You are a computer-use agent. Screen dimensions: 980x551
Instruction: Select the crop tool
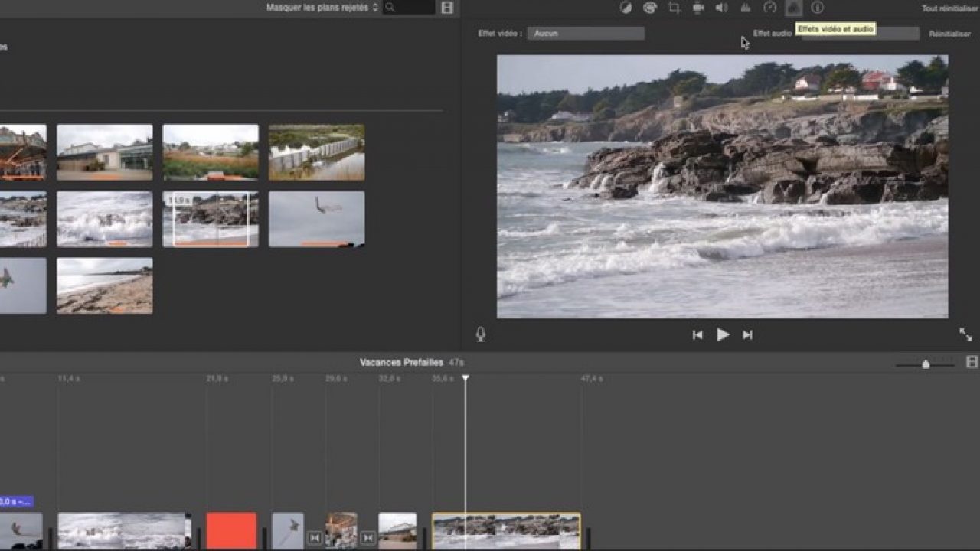[x=674, y=8]
